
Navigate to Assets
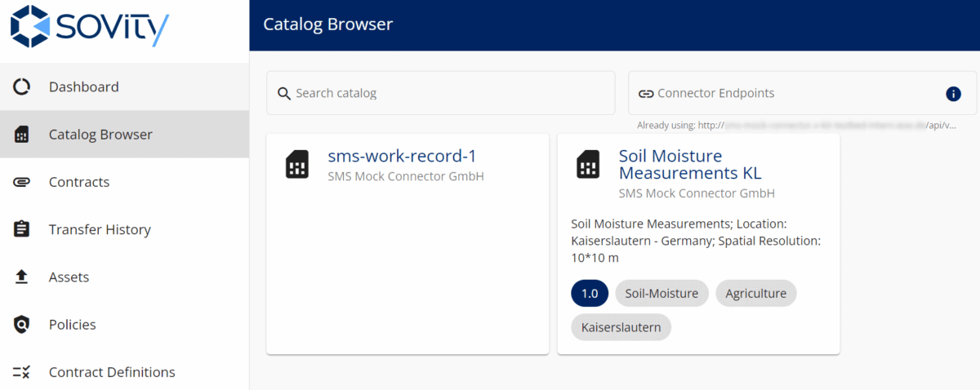point(124,277)
